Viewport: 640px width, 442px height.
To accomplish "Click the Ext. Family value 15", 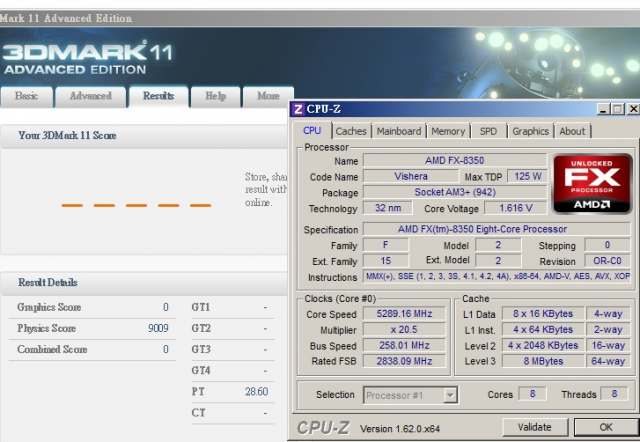I will click(x=385, y=261).
